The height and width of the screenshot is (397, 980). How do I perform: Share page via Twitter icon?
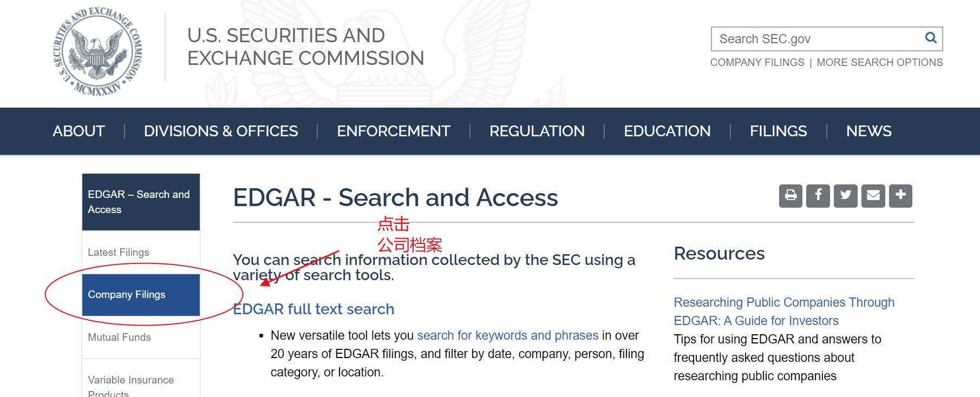pos(846,195)
